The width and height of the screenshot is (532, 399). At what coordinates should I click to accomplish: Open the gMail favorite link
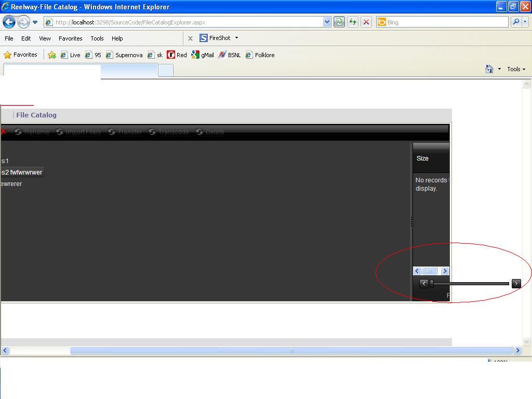pos(203,55)
